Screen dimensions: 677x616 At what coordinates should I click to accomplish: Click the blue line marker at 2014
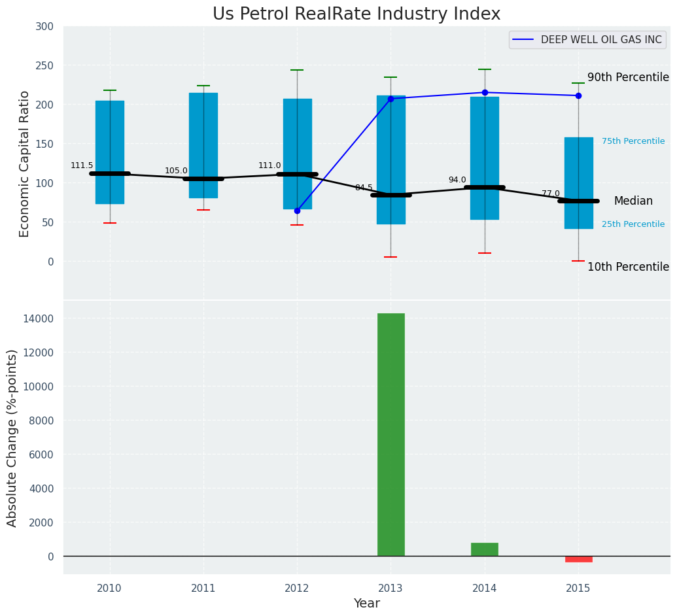click(x=485, y=92)
